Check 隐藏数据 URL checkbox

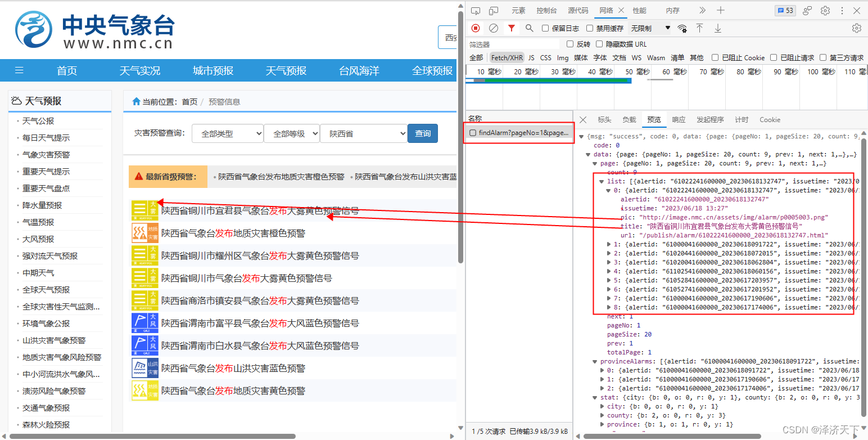[x=599, y=44]
